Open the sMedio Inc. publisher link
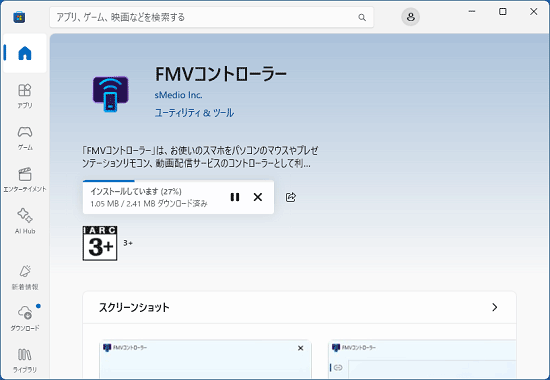The width and height of the screenshot is (550, 380). (178, 95)
